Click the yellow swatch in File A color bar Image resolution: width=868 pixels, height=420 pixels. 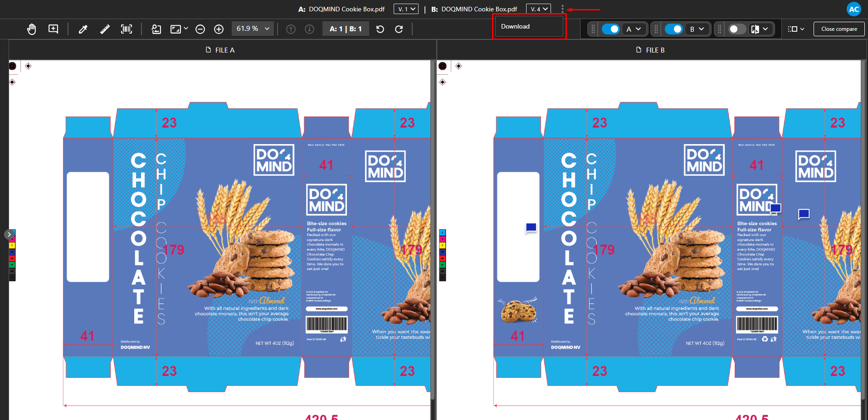pyautogui.click(x=12, y=246)
